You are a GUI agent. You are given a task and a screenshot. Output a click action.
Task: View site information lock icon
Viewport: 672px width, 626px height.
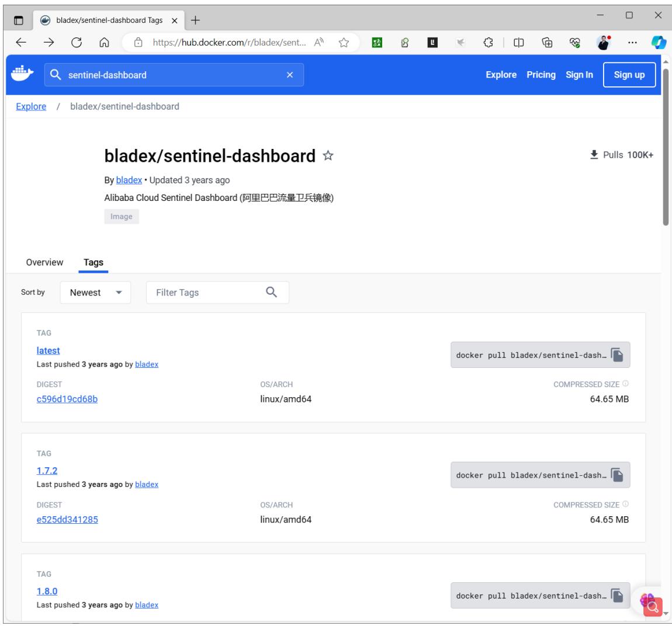pyautogui.click(x=138, y=43)
